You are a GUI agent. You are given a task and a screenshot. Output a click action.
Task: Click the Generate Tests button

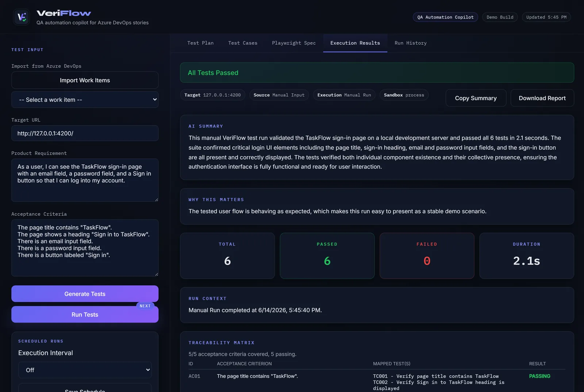tap(85, 294)
